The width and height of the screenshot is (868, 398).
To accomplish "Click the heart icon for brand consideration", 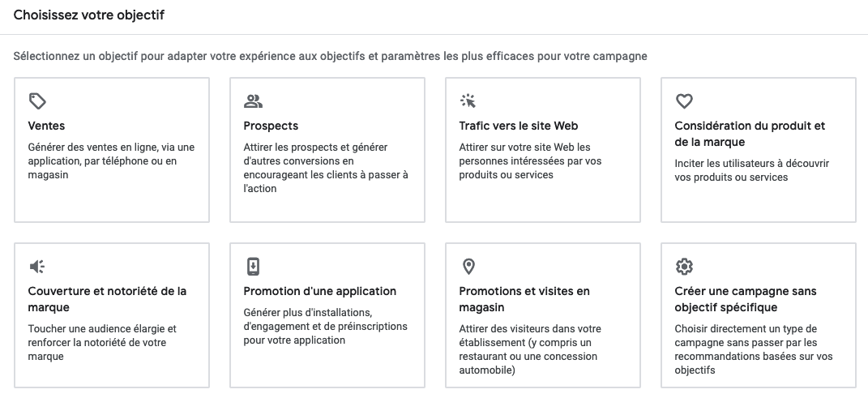I will coord(684,101).
